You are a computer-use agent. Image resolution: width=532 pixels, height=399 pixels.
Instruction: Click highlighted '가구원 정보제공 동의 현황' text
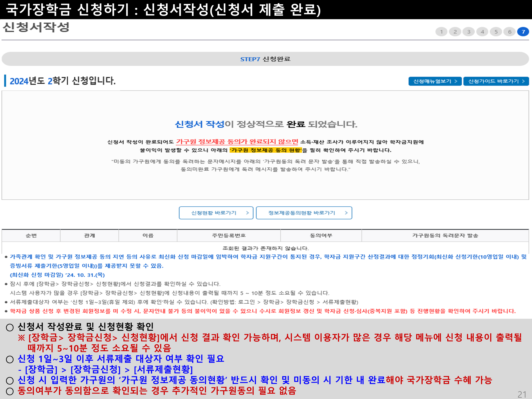pyautogui.click(x=265, y=150)
